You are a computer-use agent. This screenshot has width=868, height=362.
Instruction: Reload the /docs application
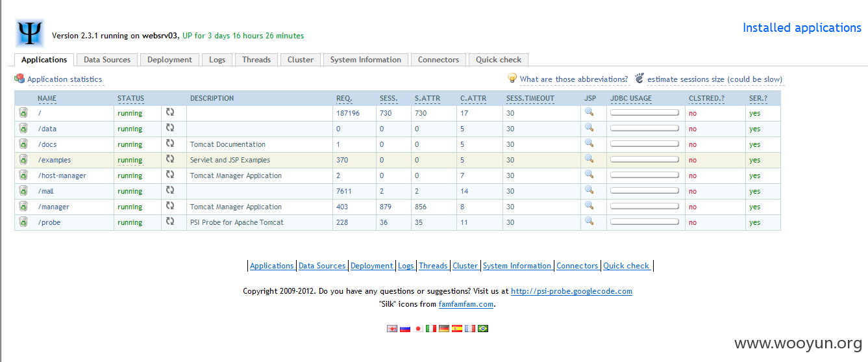pos(170,143)
